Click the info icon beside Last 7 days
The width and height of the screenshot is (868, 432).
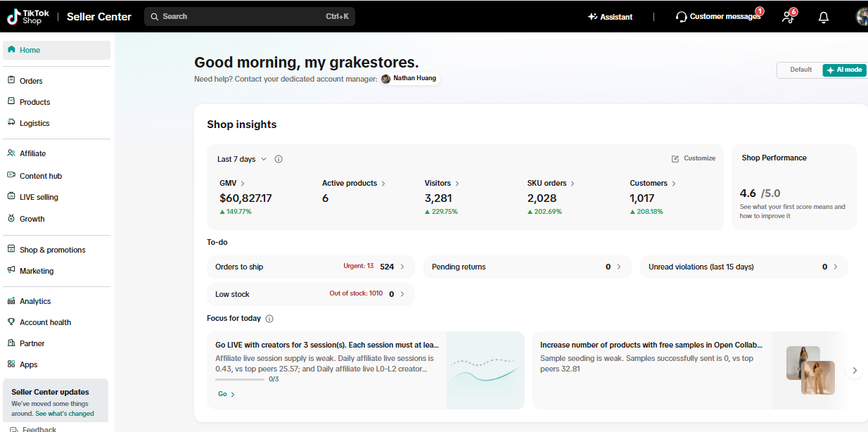(279, 159)
